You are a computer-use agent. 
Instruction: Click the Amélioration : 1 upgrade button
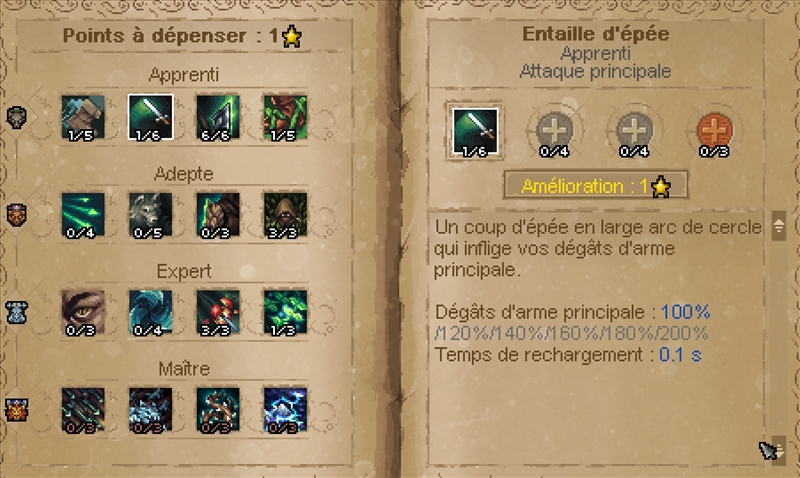coord(595,186)
